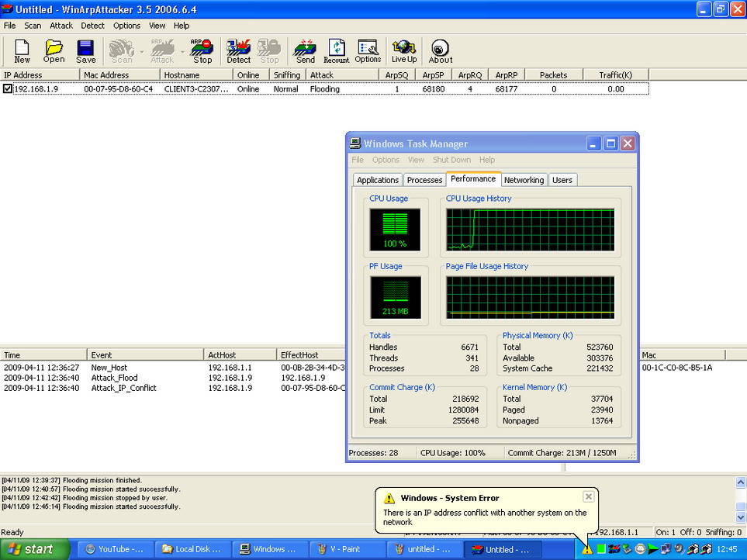Image resolution: width=747 pixels, height=560 pixels.
Task: Select the New_Host event row
Action: (x=174, y=368)
